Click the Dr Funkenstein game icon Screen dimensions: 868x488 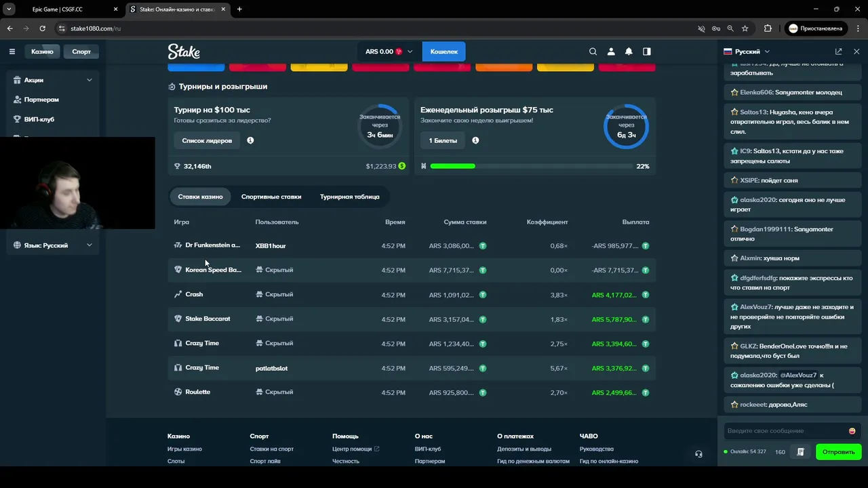coord(178,245)
